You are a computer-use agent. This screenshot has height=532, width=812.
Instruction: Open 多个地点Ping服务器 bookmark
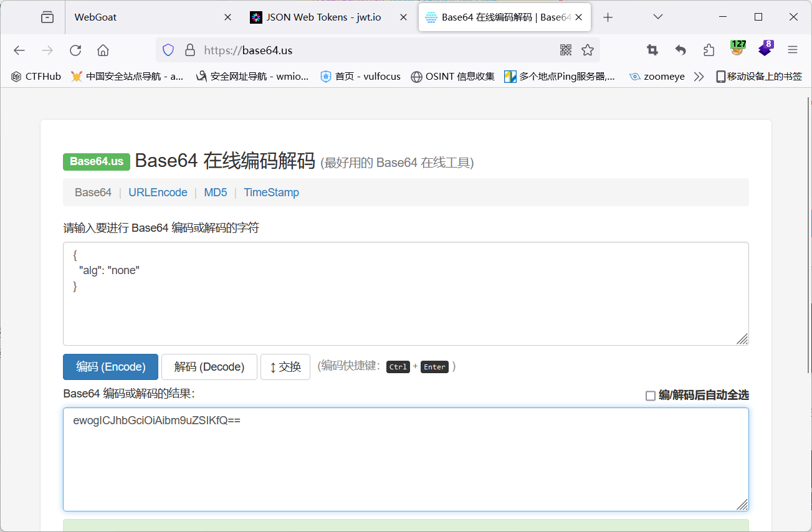[x=560, y=77]
